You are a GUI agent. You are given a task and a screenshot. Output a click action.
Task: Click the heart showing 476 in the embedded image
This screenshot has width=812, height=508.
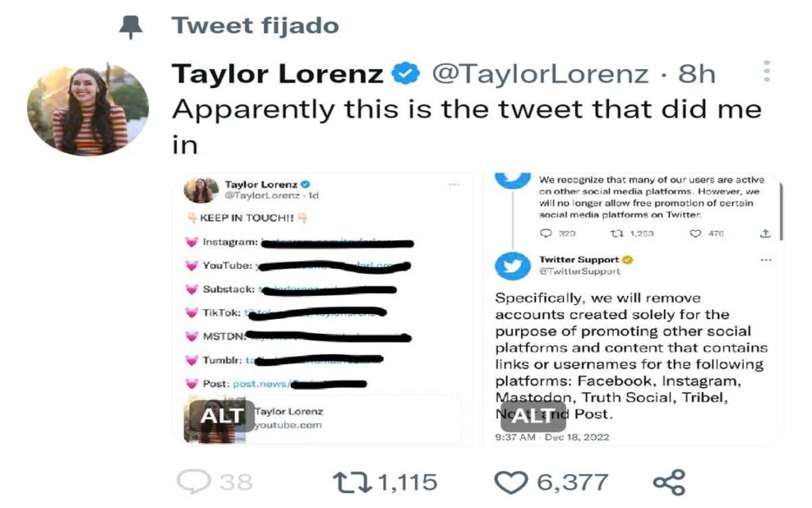pyautogui.click(x=695, y=233)
